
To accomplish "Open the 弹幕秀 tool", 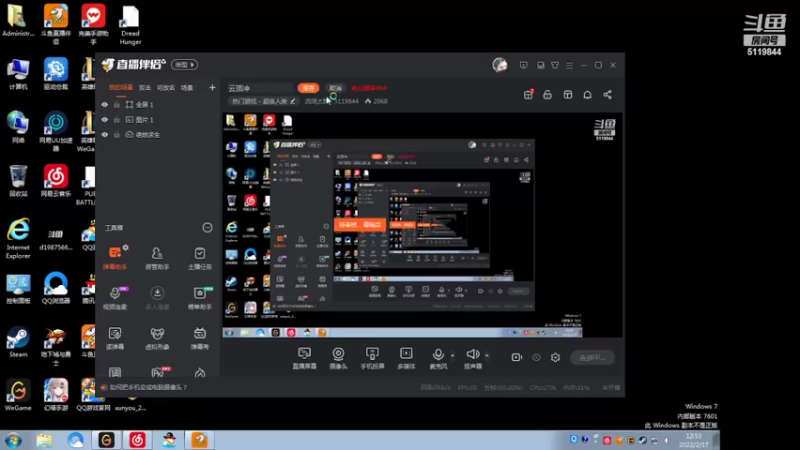I will pyautogui.click(x=199, y=338).
